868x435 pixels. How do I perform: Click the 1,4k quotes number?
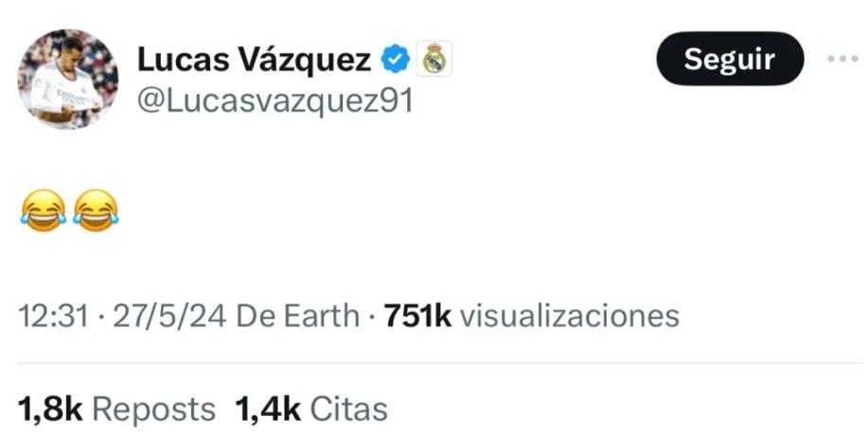point(268,410)
